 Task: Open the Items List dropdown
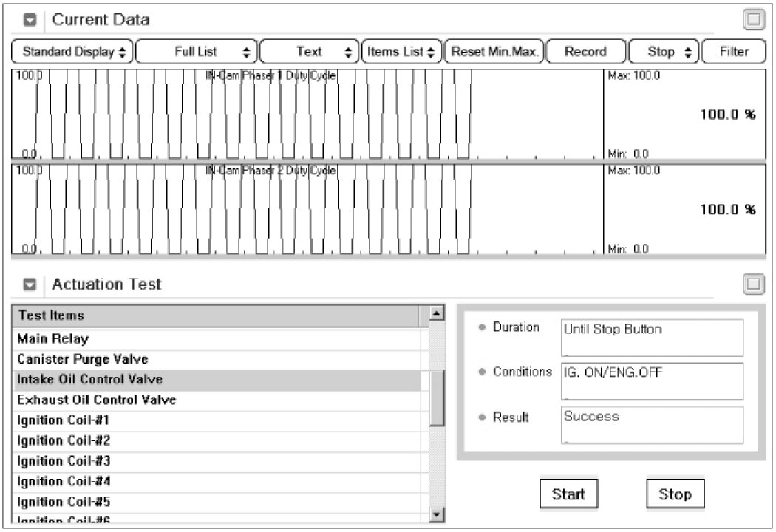coord(401,52)
